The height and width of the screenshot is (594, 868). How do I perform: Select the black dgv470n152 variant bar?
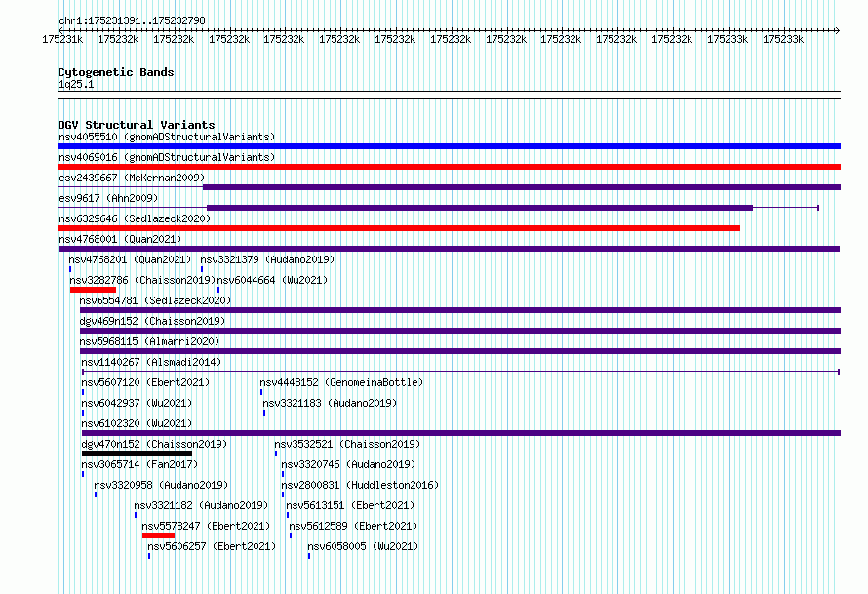coord(137,454)
